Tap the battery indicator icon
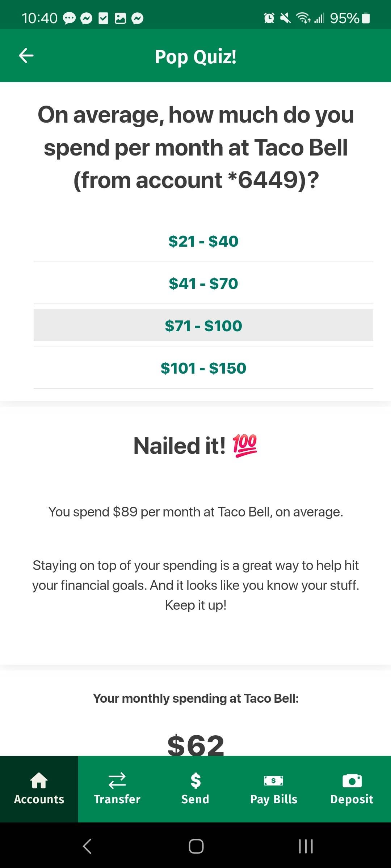 tap(366, 18)
